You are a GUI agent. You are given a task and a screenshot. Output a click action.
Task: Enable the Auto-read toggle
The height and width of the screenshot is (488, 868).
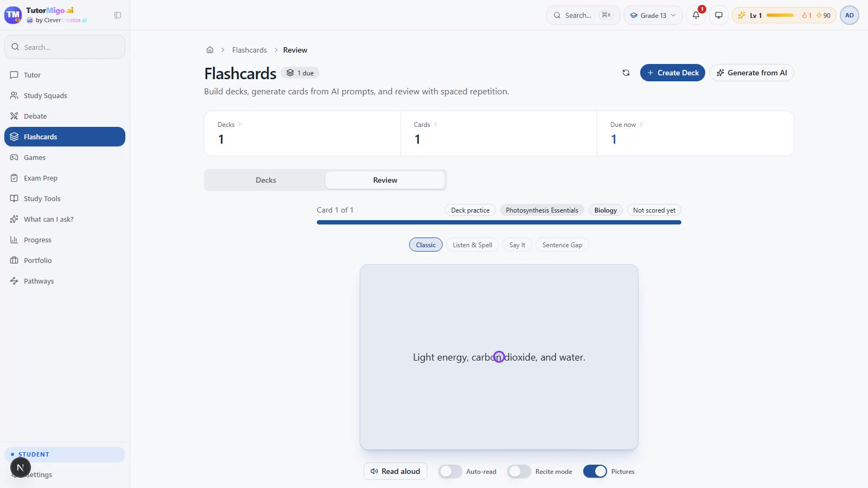(450, 471)
